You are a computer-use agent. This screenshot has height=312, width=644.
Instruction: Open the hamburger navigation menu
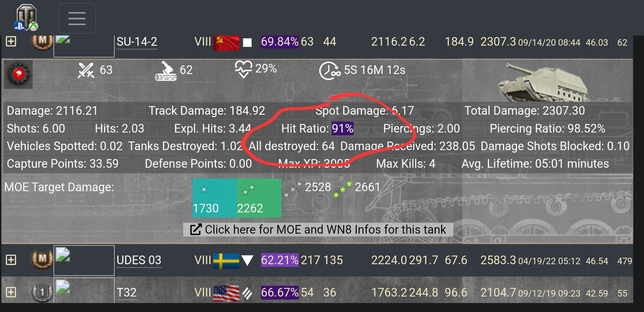(x=77, y=18)
